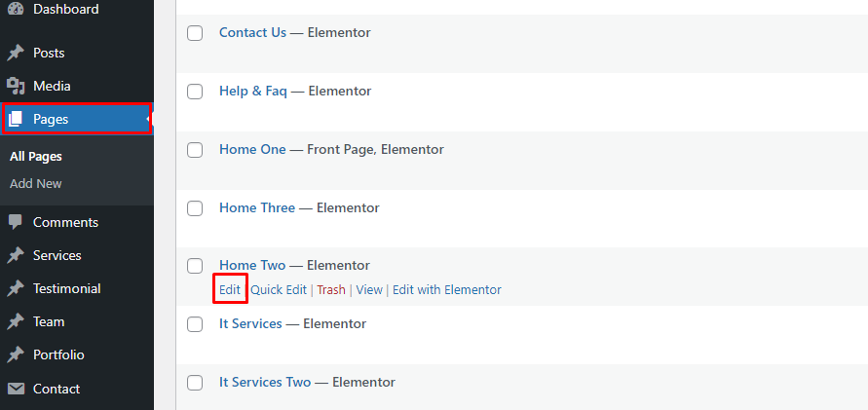
Task: Click the Testimonial pin icon
Action: click(x=16, y=289)
